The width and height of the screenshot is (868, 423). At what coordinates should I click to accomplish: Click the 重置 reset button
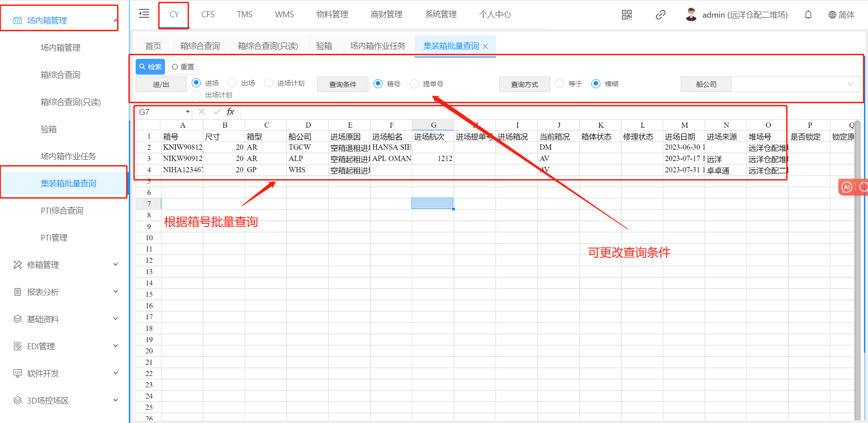tap(183, 67)
